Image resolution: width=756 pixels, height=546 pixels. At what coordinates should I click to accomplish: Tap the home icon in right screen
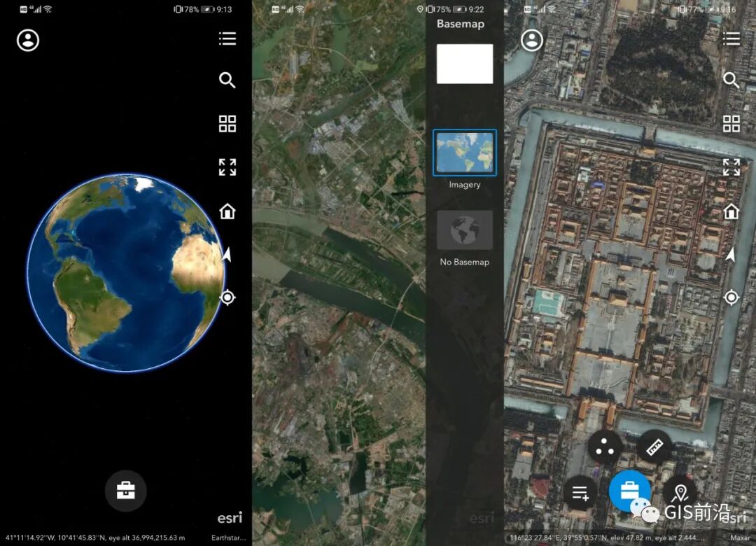(x=731, y=211)
